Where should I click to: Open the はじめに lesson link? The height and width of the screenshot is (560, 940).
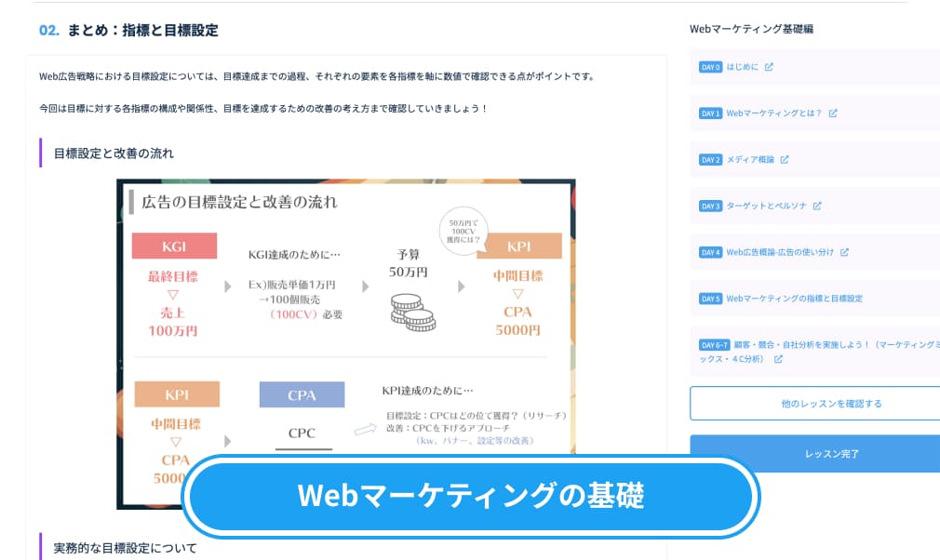(x=742, y=67)
